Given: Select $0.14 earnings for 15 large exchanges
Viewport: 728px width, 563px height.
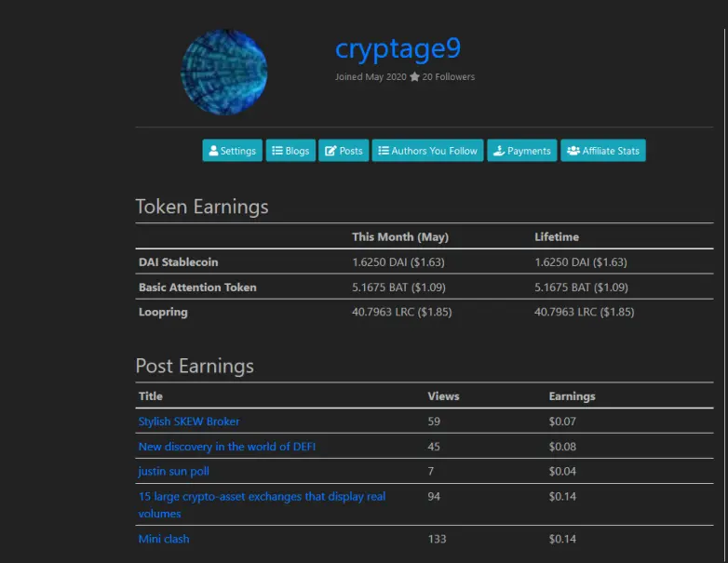Looking at the screenshot, I should coord(562,496).
